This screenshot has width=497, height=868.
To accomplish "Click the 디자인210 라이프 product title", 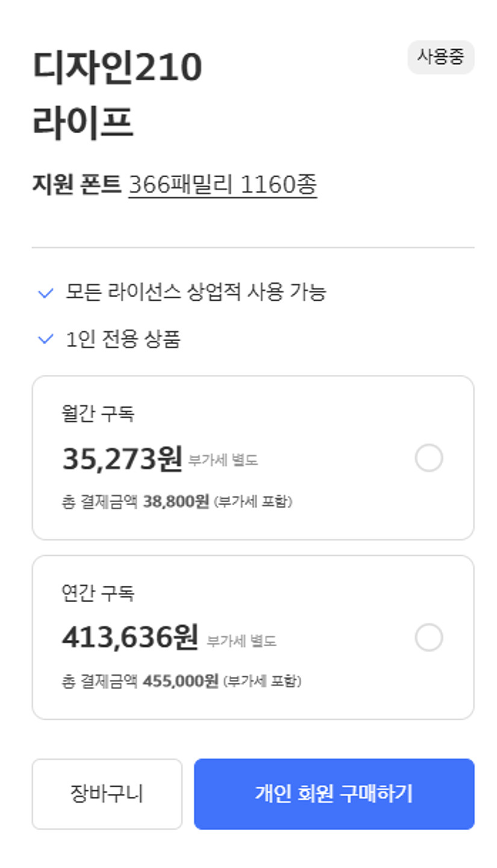I will [117, 94].
